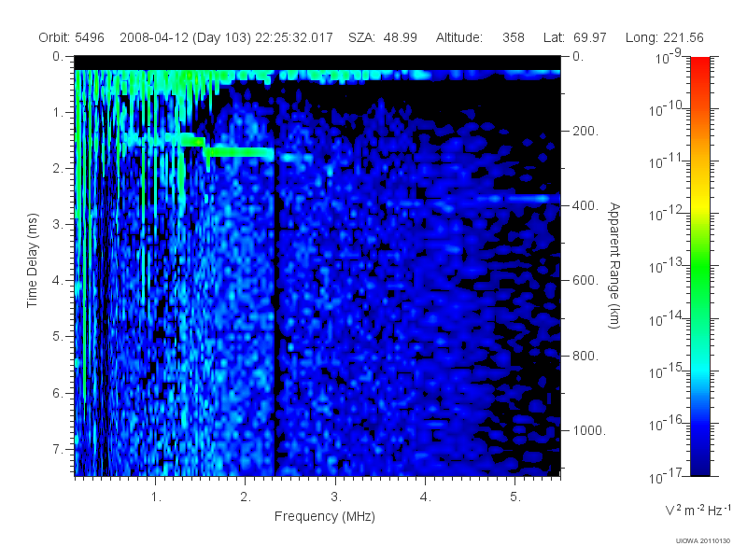Click the frequency tick label '1.'
The width and height of the screenshot is (747, 560).
pos(156,497)
